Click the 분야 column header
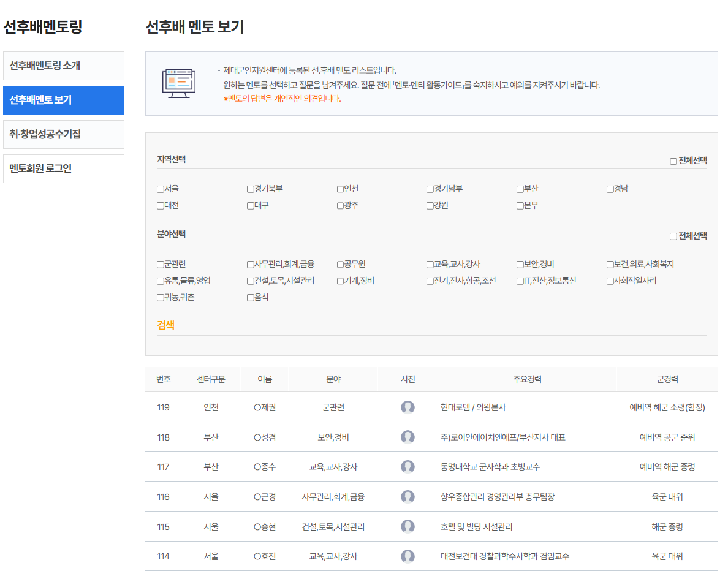728x571 pixels. click(333, 379)
